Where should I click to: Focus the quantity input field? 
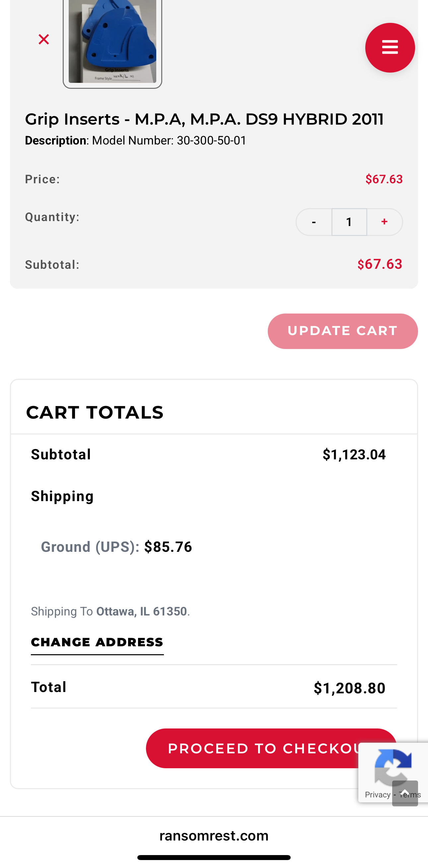[x=349, y=222]
